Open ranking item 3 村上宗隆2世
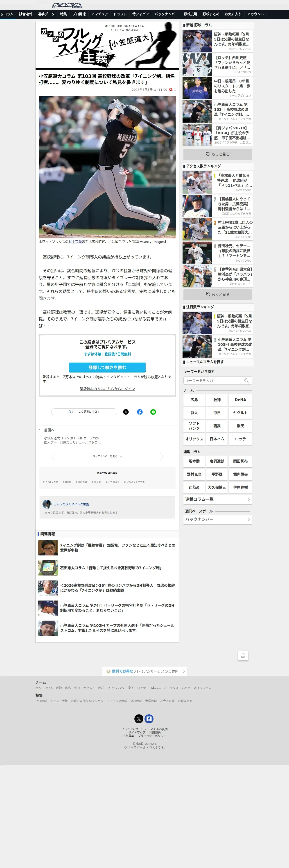This screenshot has width=289, height=868. (x=218, y=229)
